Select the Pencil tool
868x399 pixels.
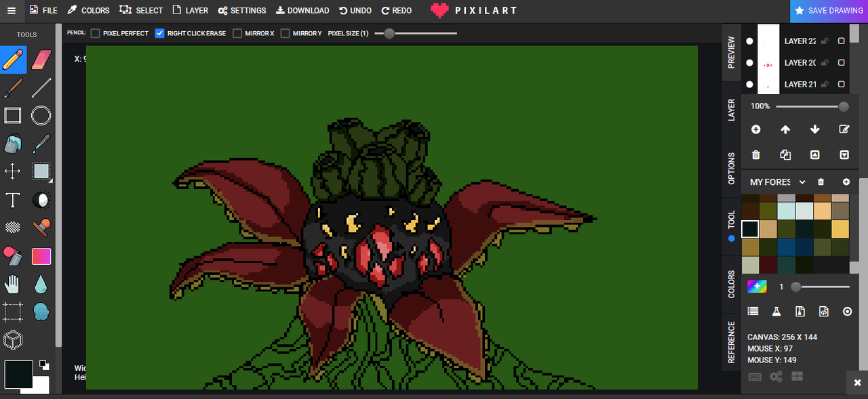[x=13, y=60]
